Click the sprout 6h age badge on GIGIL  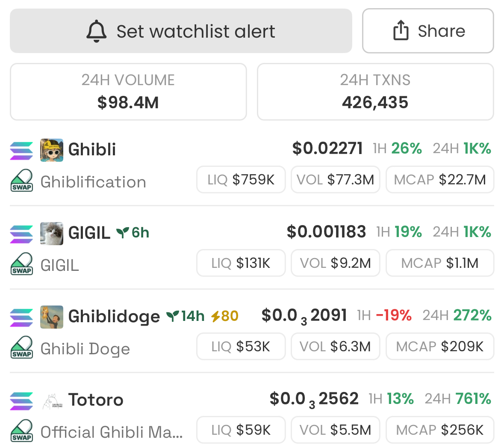coord(133,233)
